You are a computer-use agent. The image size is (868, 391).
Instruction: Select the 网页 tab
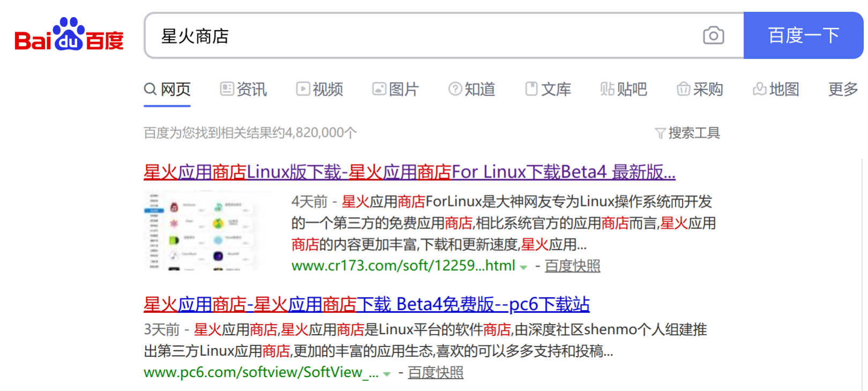point(167,88)
